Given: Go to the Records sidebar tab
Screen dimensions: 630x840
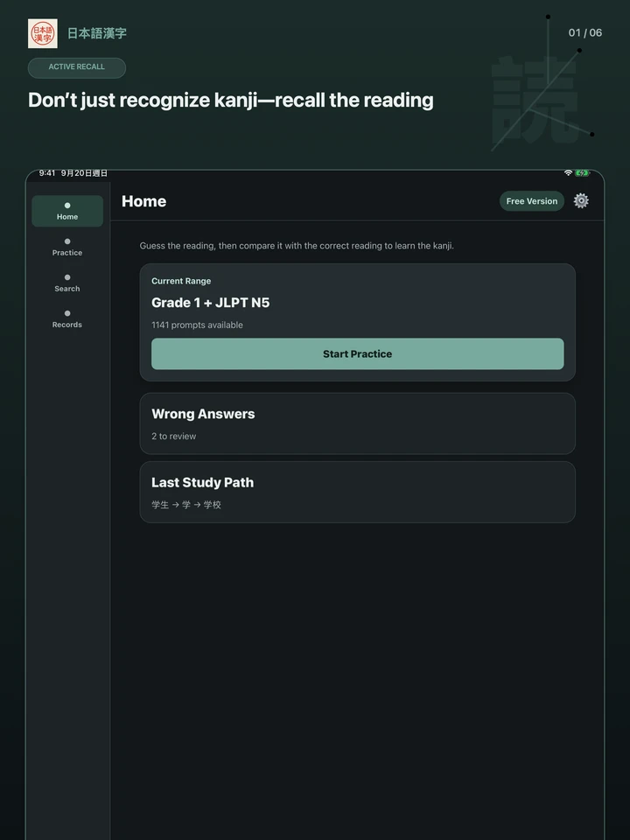Looking at the screenshot, I should pyautogui.click(x=67, y=318).
